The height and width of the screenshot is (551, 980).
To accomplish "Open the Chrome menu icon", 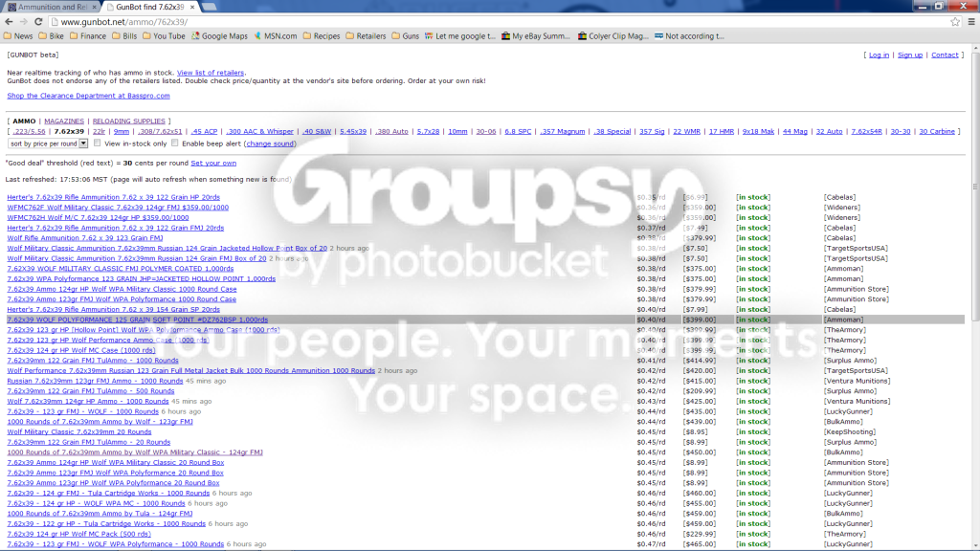I will [971, 22].
